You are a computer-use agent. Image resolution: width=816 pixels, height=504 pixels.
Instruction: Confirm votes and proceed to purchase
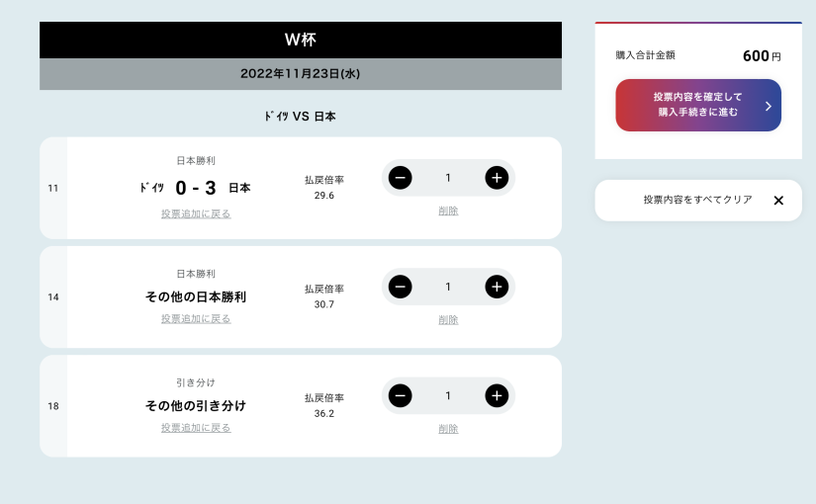coord(697,106)
